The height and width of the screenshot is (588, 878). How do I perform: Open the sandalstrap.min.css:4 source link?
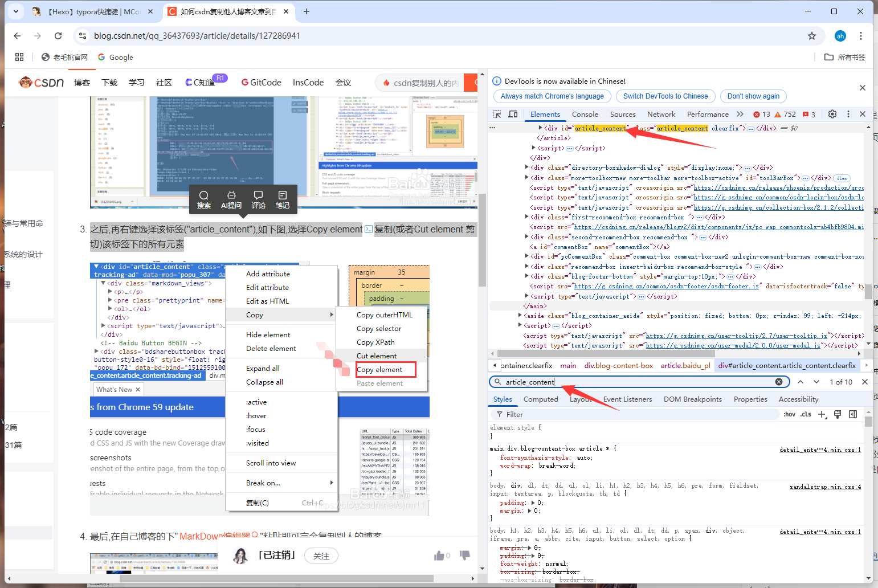pos(825,487)
